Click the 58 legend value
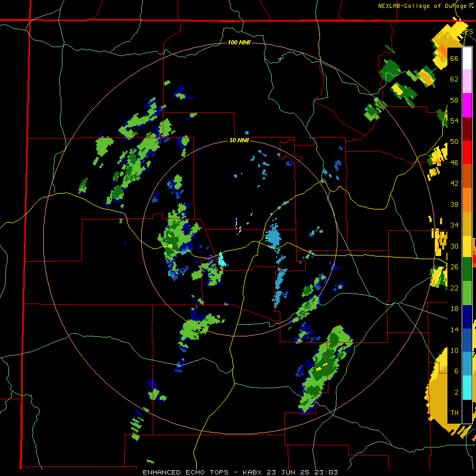The image size is (476, 476). (x=454, y=100)
